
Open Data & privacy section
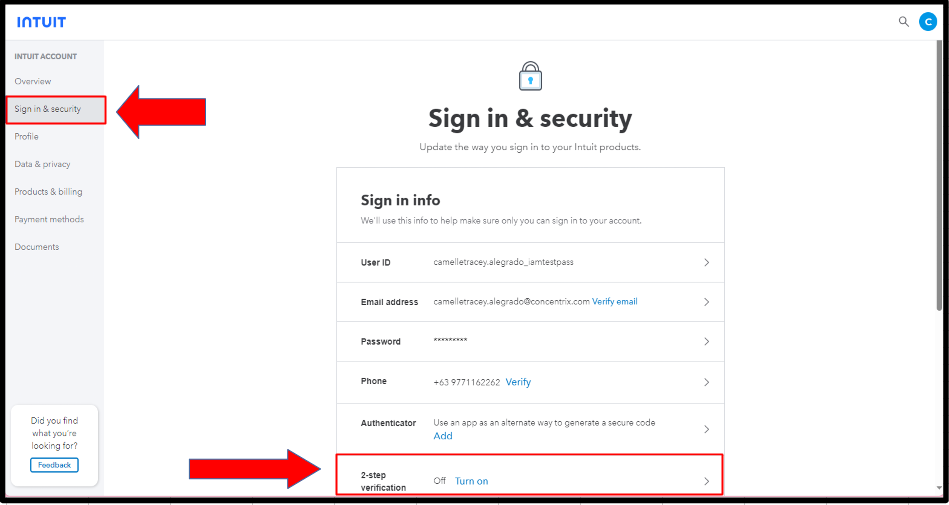43,164
